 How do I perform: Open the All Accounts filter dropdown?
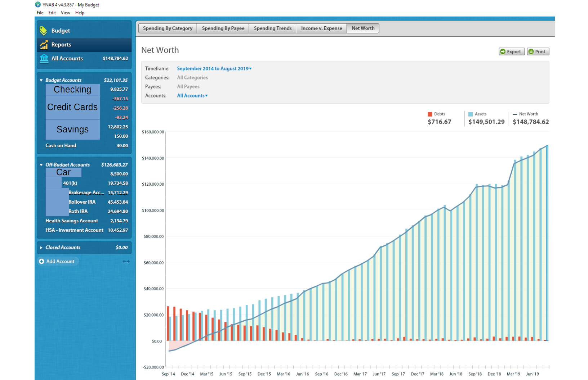pos(192,95)
